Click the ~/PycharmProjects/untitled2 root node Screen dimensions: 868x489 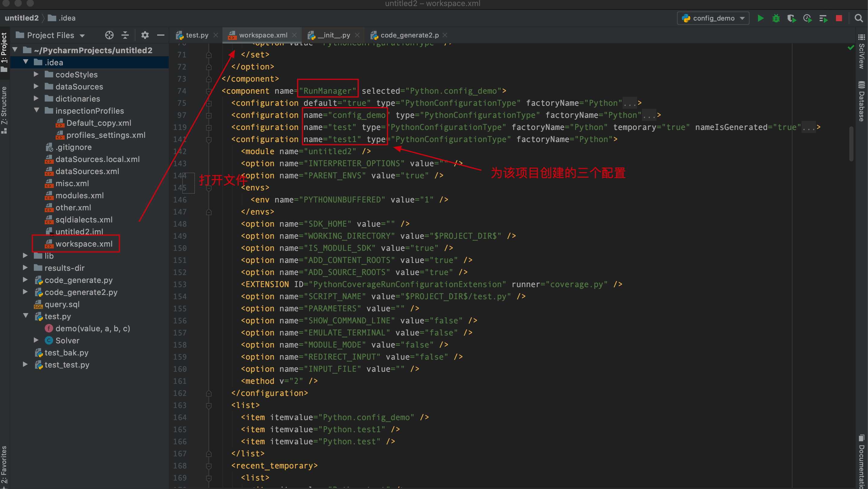pyautogui.click(x=93, y=50)
